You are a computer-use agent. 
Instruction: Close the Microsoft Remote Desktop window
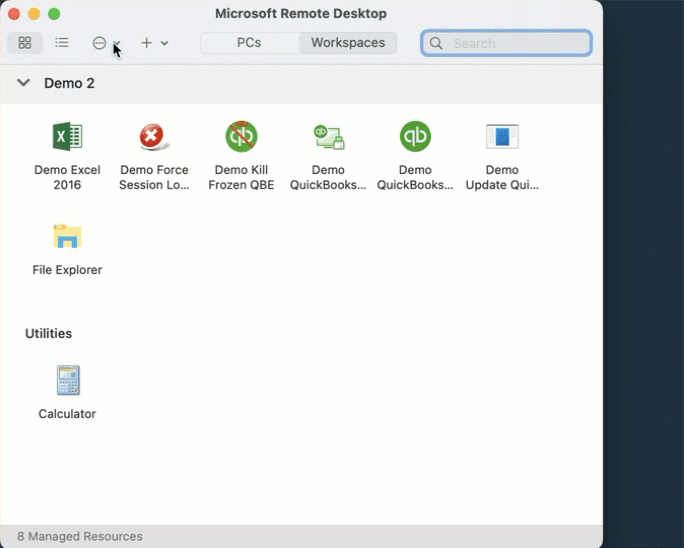(x=14, y=14)
